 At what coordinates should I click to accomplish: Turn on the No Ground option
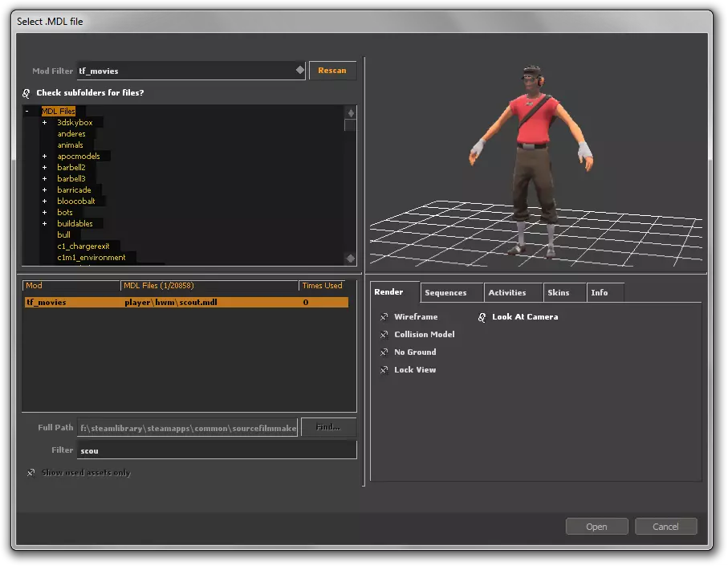[384, 352]
